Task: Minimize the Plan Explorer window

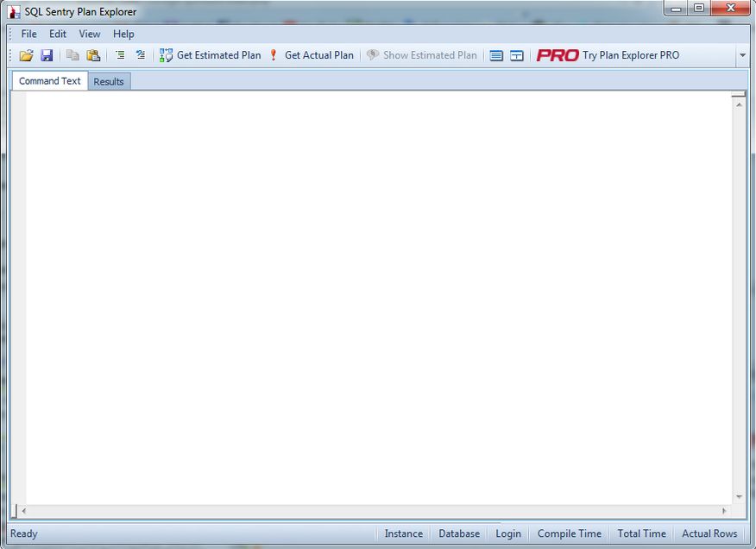Action: [x=676, y=9]
